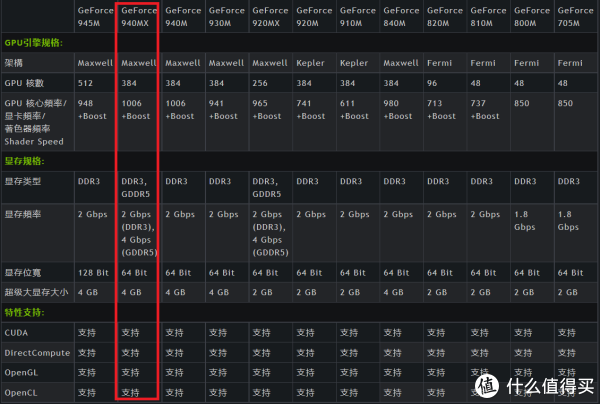Click 'Maxwell' in the 945M column
Viewport: 600px width, 404px height.
tap(95, 63)
